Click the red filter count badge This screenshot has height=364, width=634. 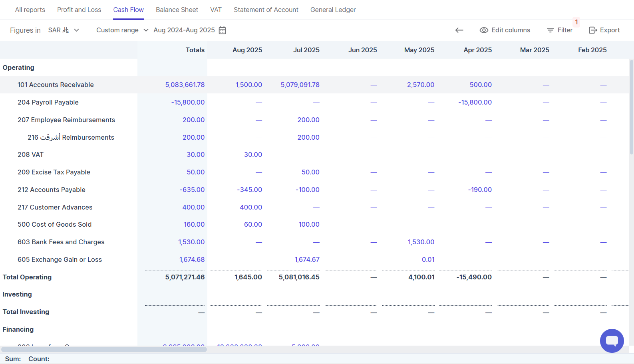pos(576,22)
